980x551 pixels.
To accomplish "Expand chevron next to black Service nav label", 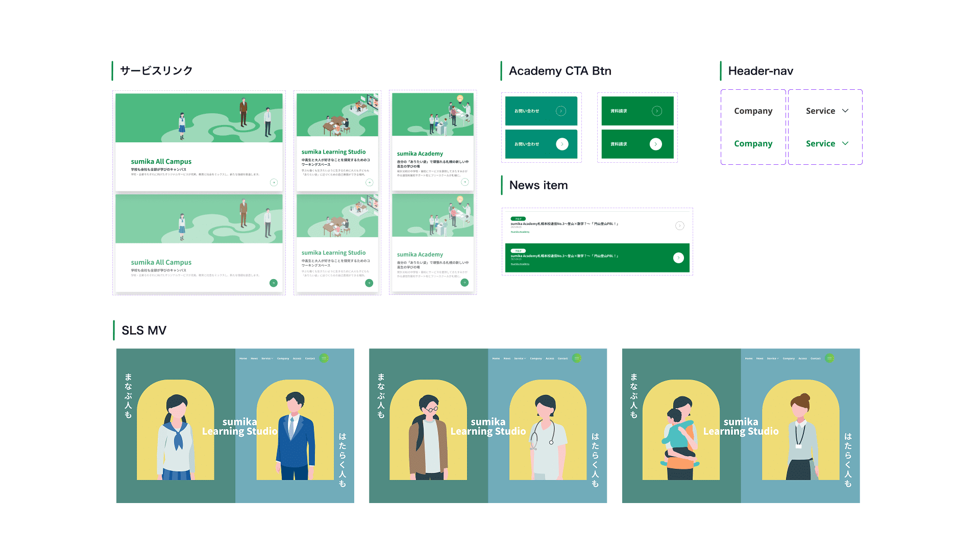I will tap(845, 111).
